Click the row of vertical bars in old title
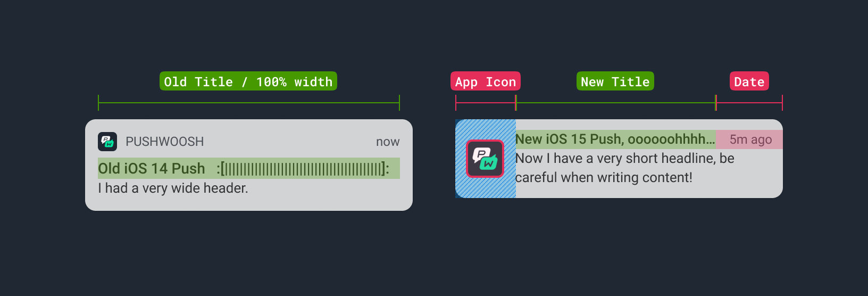This screenshot has height=296, width=868. point(303,169)
